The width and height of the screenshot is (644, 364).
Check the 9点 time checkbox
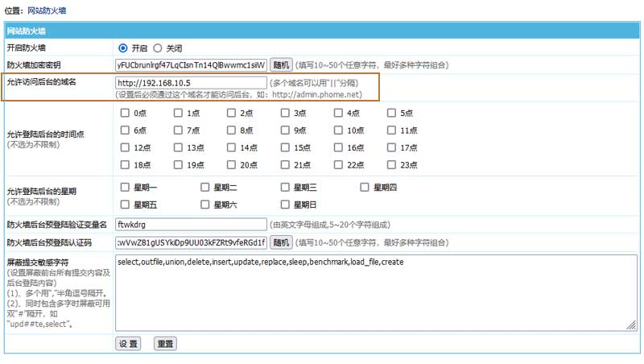[286, 130]
